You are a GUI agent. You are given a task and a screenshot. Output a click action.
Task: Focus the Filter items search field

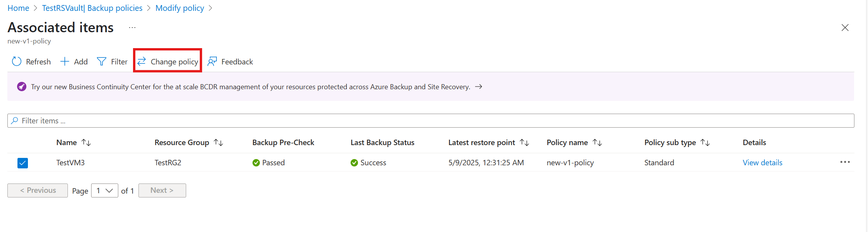pyautogui.click(x=431, y=121)
